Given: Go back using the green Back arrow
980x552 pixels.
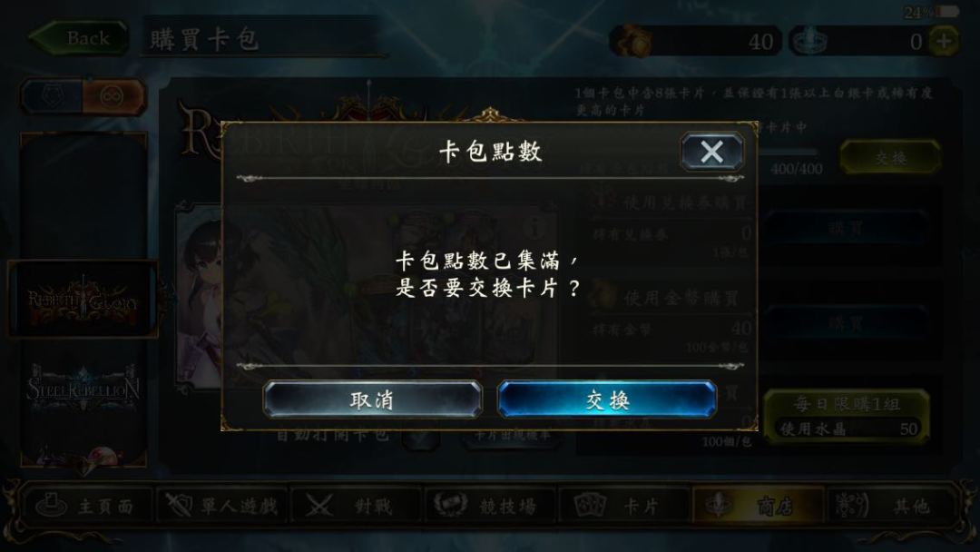Looking at the screenshot, I should (79, 38).
